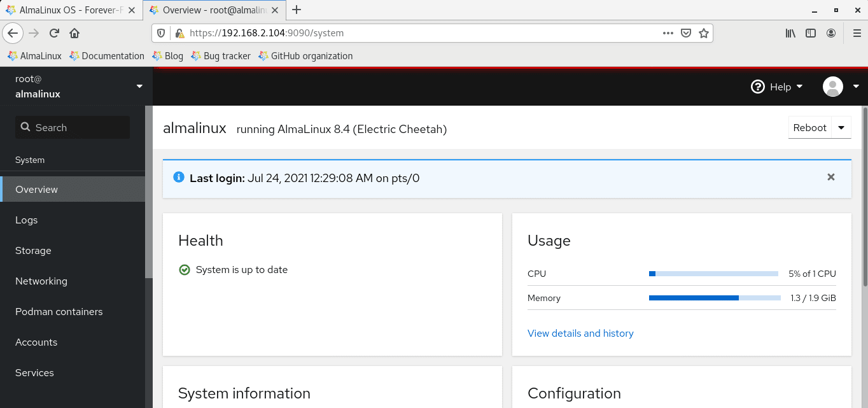Click the shield tracking protection icon
The height and width of the screenshot is (408, 868).
(x=162, y=33)
